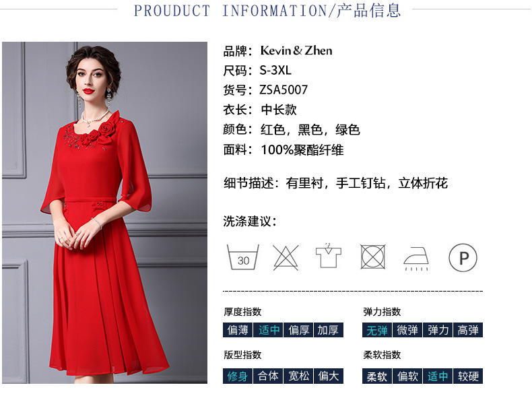
Task: Click the red dress product photo
Action: [104, 213]
